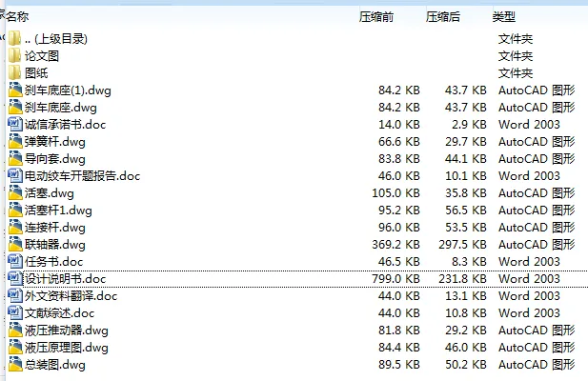588x381 pixels.
Task: Select file name 液压推动器.dwg
Action: click(x=67, y=331)
